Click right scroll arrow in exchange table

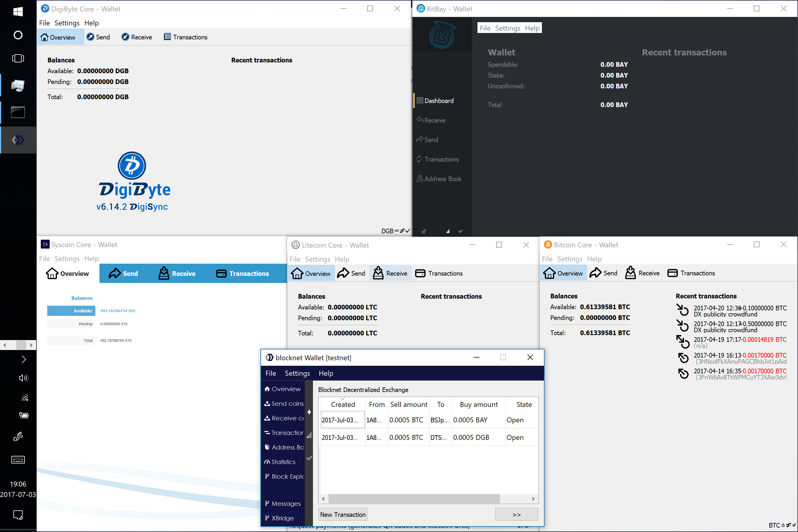533,498
